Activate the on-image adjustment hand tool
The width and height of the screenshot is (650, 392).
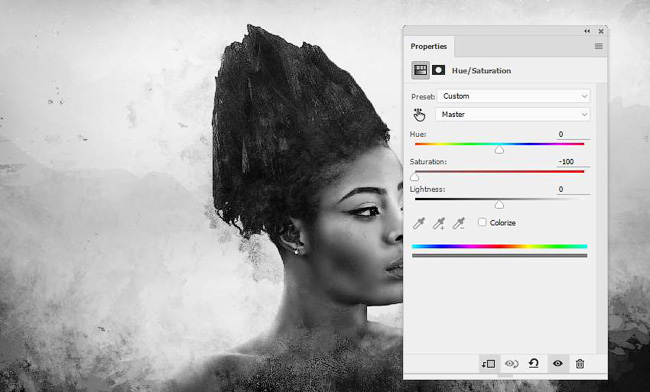[x=419, y=115]
